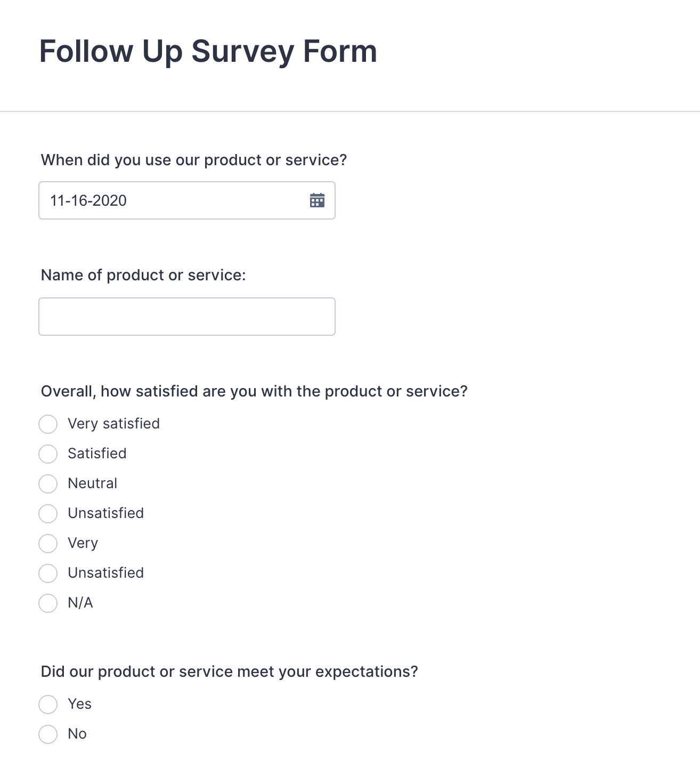The image size is (700, 777).
Task: Open the calendar date picker icon
Action: point(317,200)
